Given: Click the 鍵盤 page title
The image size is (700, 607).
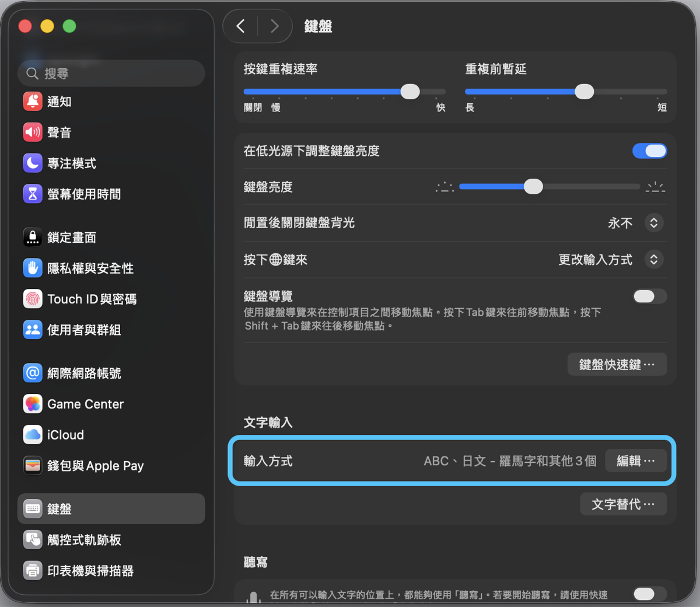Looking at the screenshot, I should (x=318, y=26).
